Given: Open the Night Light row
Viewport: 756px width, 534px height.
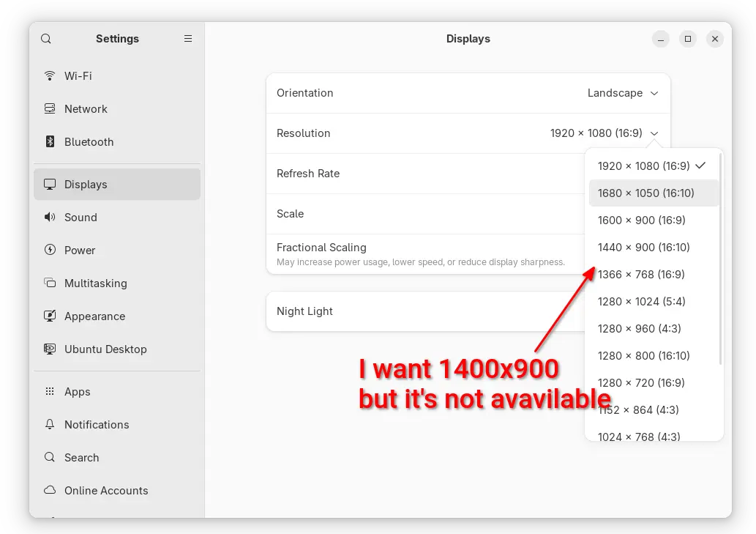Looking at the screenshot, I should (x=425, y=311).
